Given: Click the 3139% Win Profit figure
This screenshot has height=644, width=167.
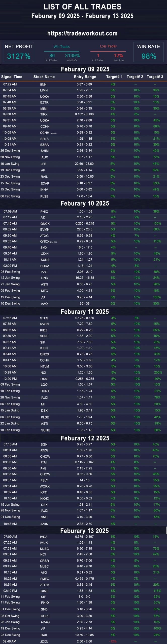Looking at the screenshot, I should (x=72, y=56).
